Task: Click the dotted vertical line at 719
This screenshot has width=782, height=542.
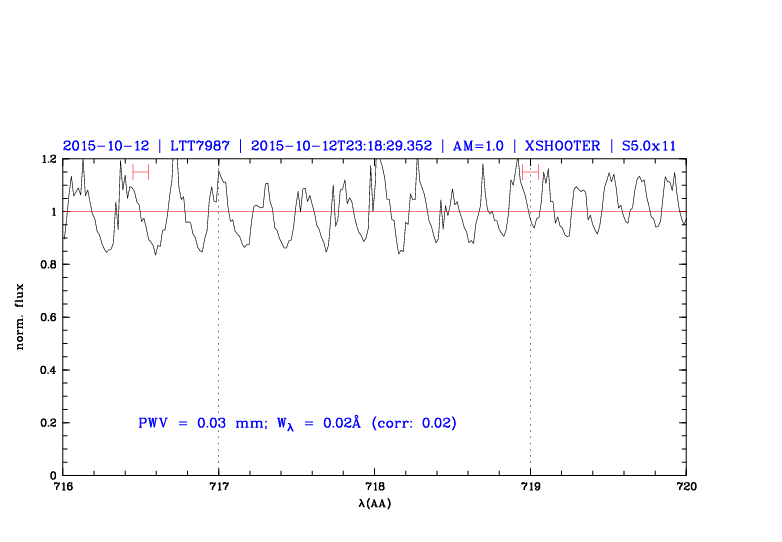Action: [x=530, y=350]
